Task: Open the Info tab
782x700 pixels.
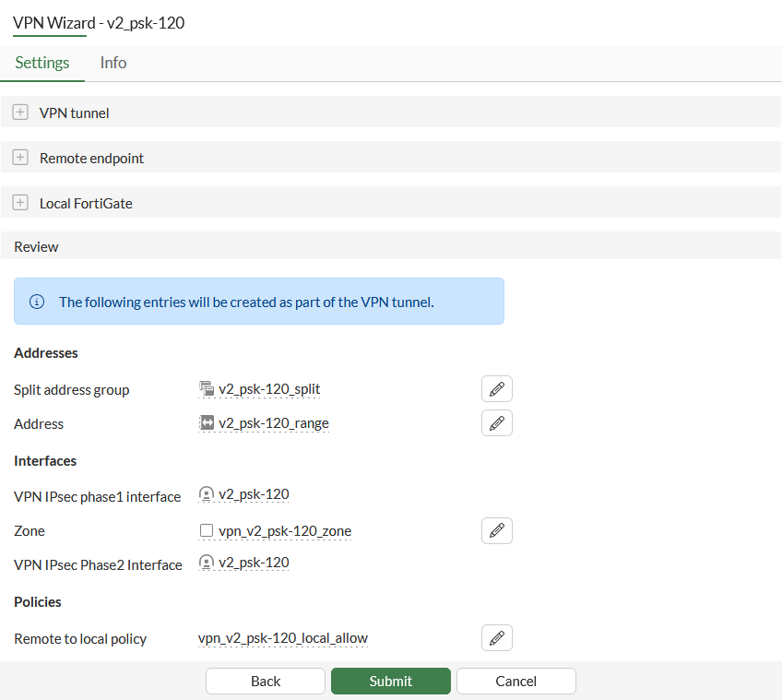Action: click(113, 63)
